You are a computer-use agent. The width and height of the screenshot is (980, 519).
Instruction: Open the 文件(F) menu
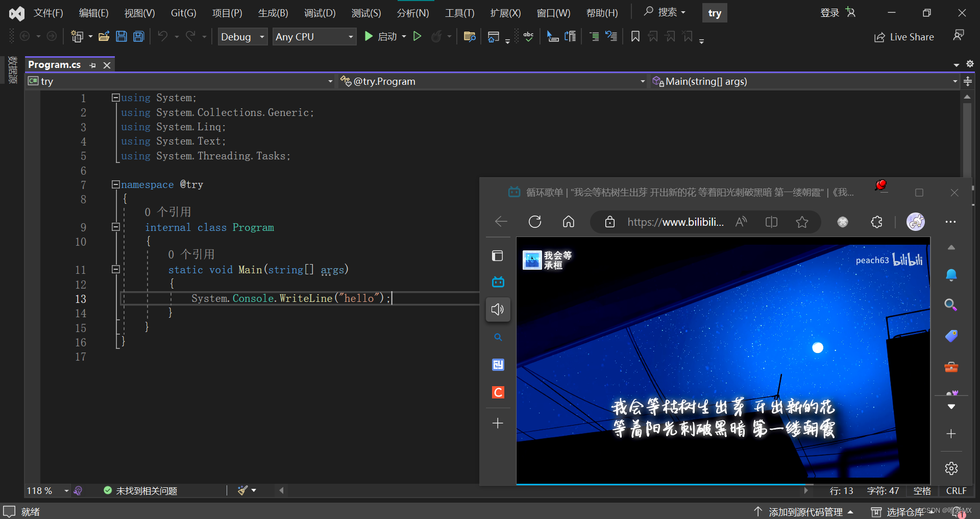point(48,13)
